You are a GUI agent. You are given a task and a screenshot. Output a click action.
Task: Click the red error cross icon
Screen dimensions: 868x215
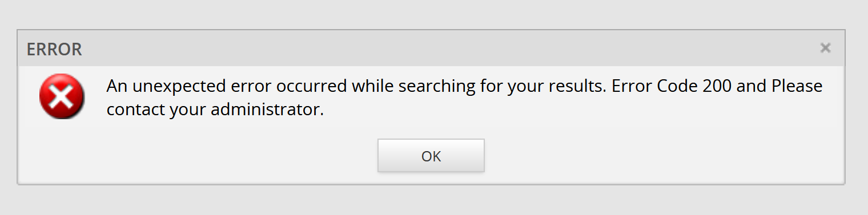point(62,96)
